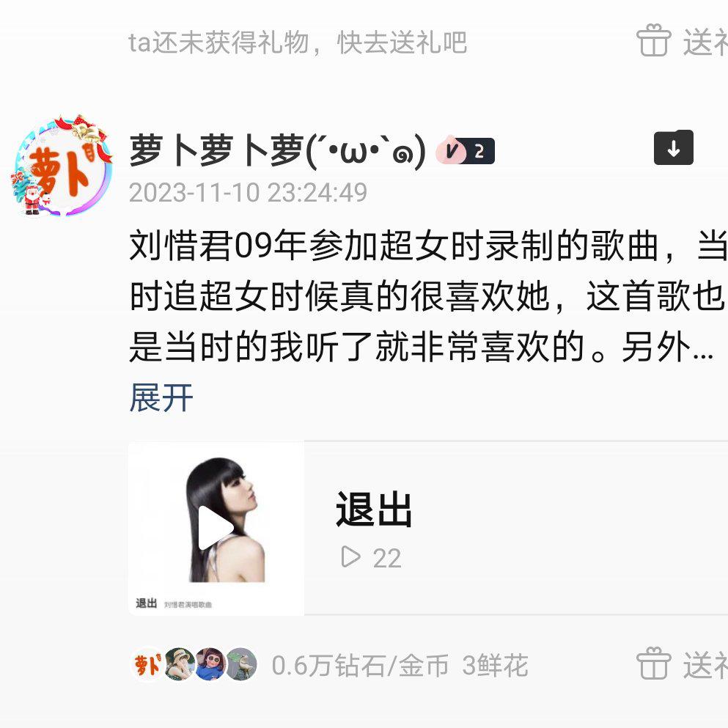Open the post text about 刘惜君
The height and width of the screenshot is (728, 728).
coord(427,296)
